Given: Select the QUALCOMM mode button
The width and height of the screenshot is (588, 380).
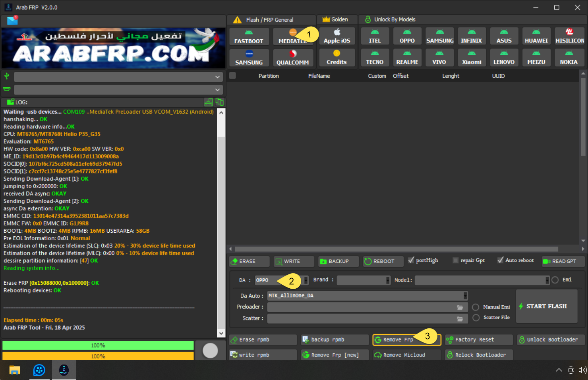Looking at the screenshot, I should tap(293, 58).
